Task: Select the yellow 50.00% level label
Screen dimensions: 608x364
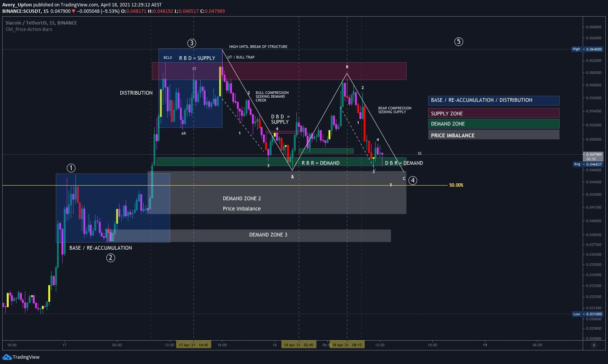Action: 456,185
